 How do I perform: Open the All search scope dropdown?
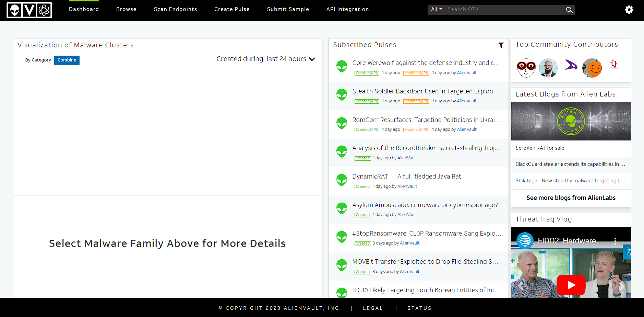(436, 9)
